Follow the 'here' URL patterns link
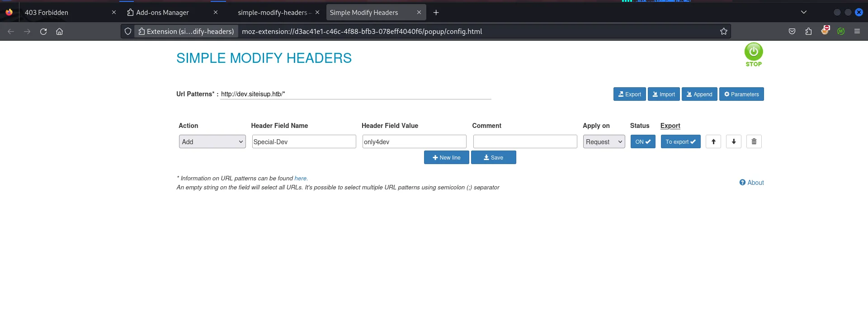This screenshot has height=311, width=868. (x=301, y=178)
